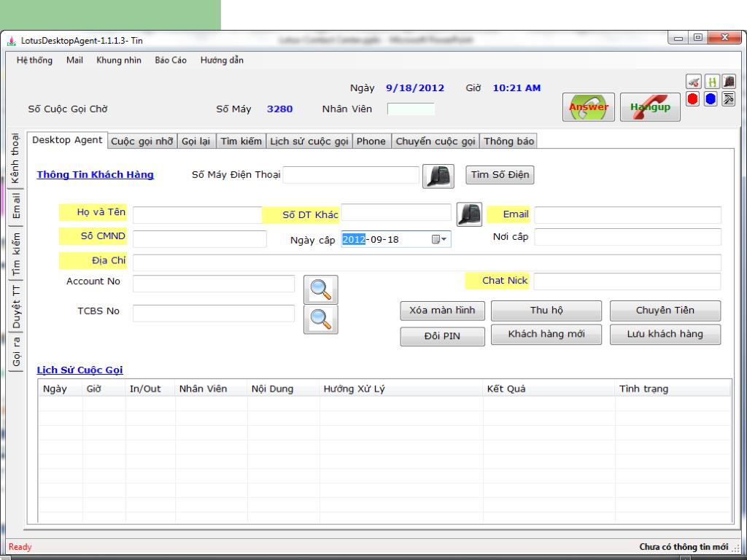Click the hammer tools icon button

728,99
